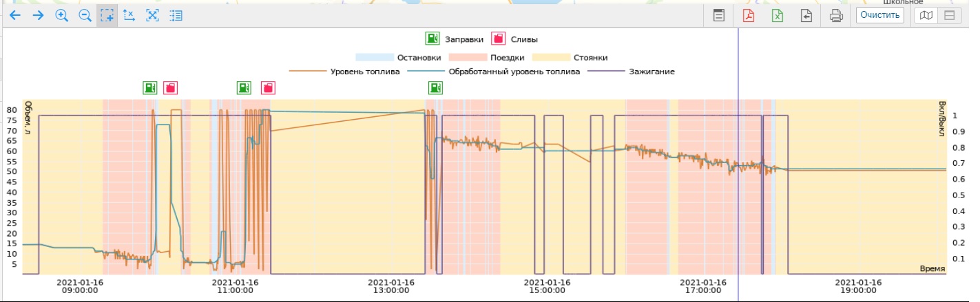Click the first refuel marker on chart
The height and width of the screenshot is (302, 980).
tap(150, 87)
